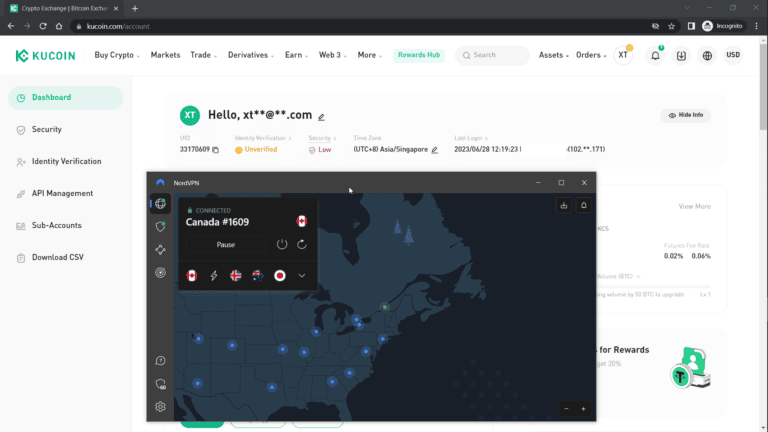Select Security in the left sidebar
The width and height of the screenshot is (768, 432).
coord(46,129)
